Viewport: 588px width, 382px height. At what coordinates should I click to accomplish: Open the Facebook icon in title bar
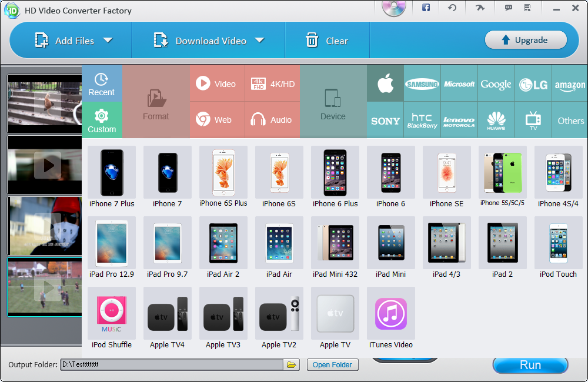(x=426, y=8)
